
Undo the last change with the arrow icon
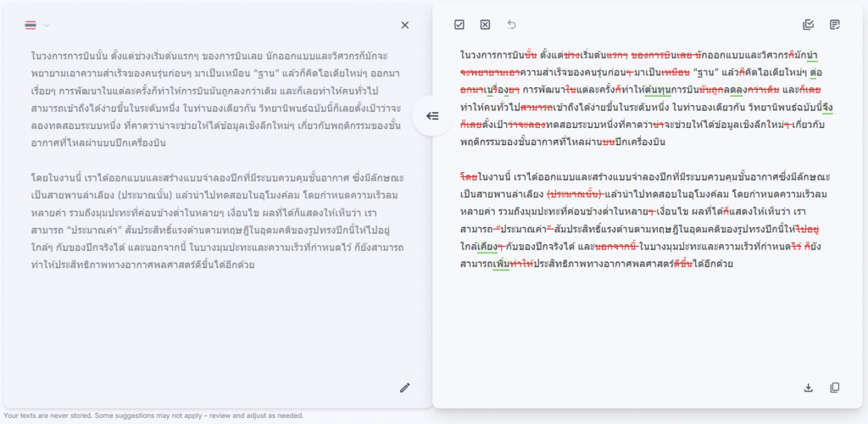pyautogui.click(x=511, y=25)
